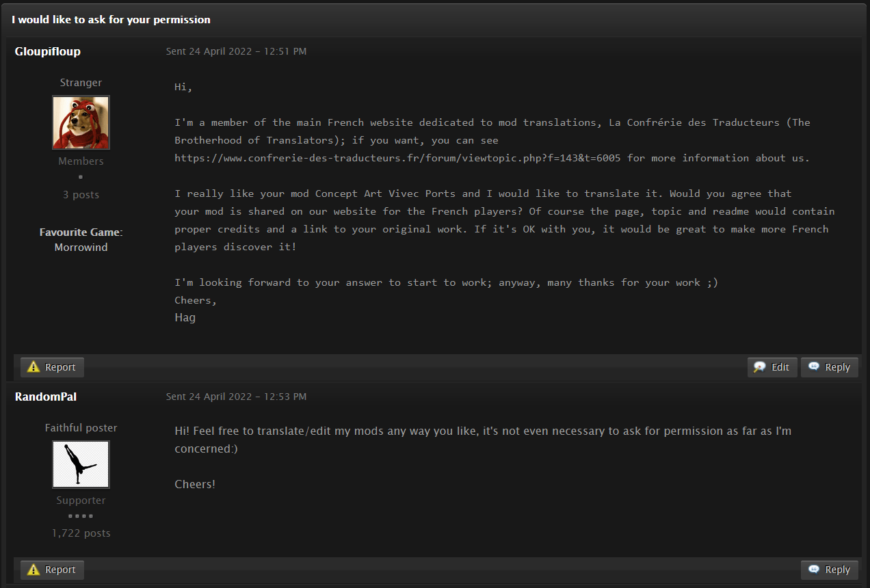Click the Faithful poster rank title
870x588 pixels.
[81, 428]
